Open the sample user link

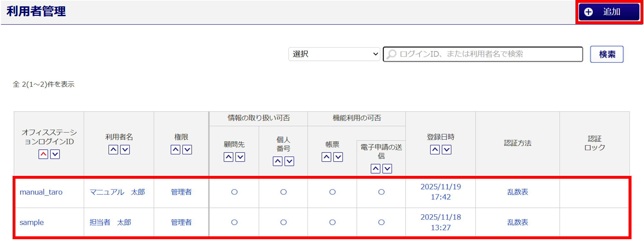(32, 222)
